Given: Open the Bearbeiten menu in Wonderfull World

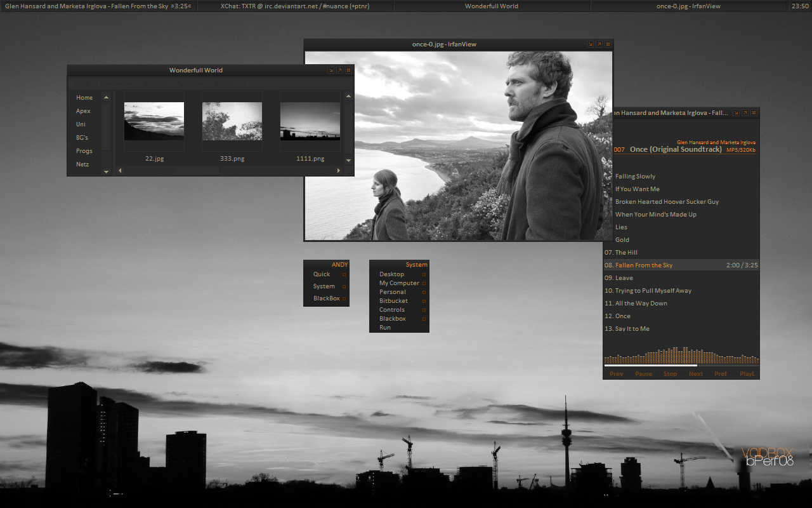Looking at the screenshot, I should (x=117, y=83).
